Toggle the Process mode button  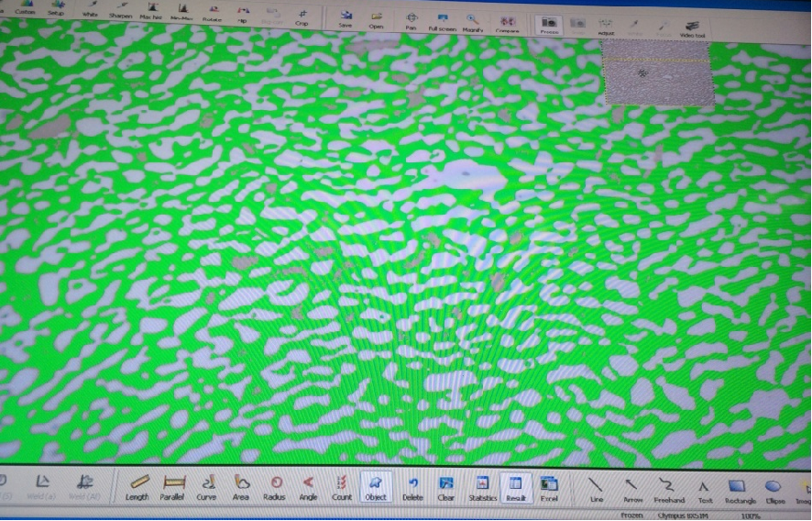pos(550,24)
